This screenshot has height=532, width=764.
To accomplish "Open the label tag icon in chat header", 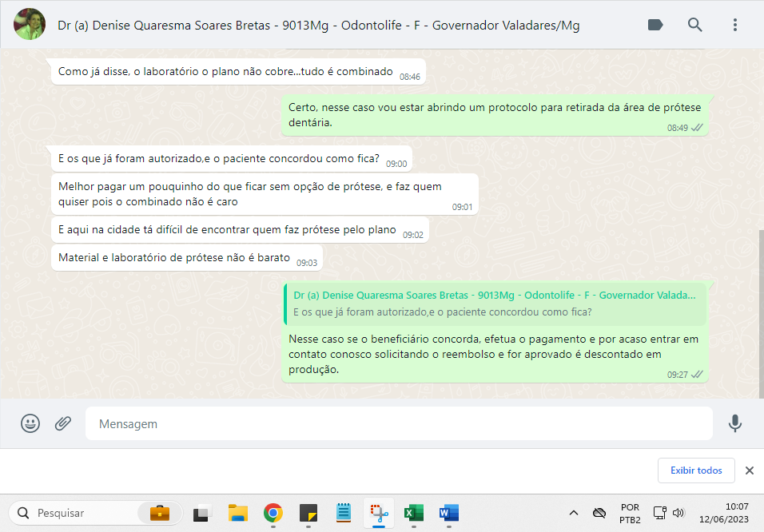I will (655, 25).
